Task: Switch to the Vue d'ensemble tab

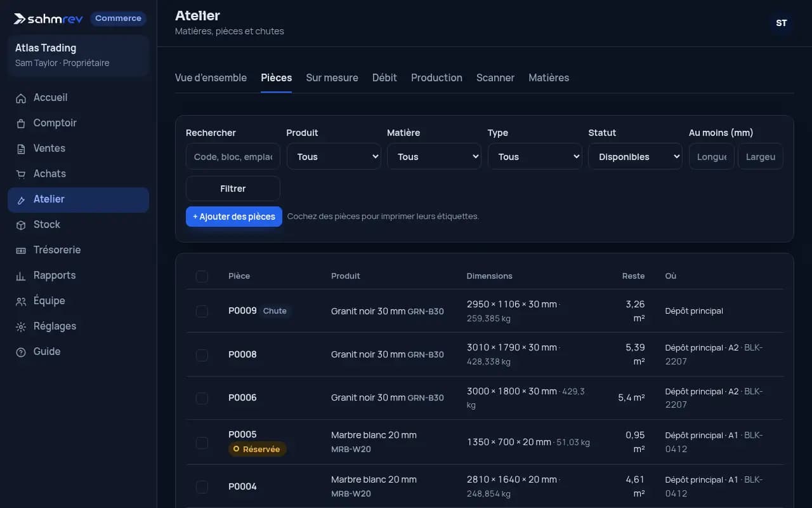Action: pos(211,77)
